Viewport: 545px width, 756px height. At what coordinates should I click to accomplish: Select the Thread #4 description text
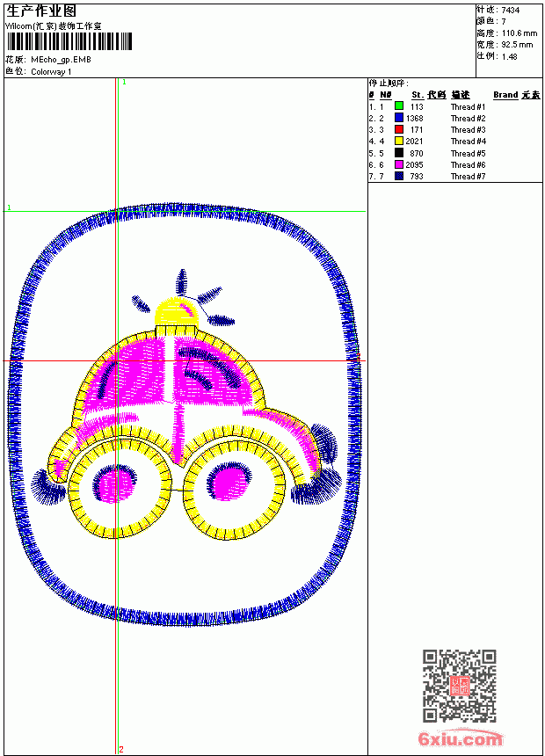[x=469, y=142]
